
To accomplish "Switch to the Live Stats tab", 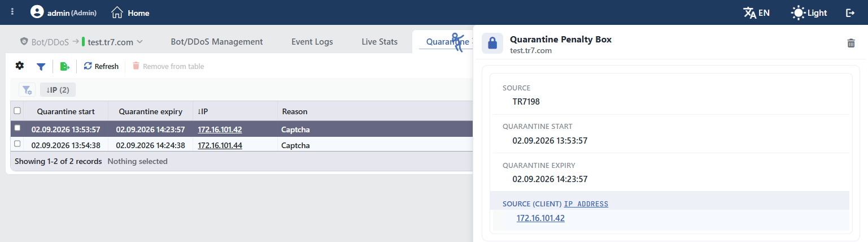I will click(380, 41).
